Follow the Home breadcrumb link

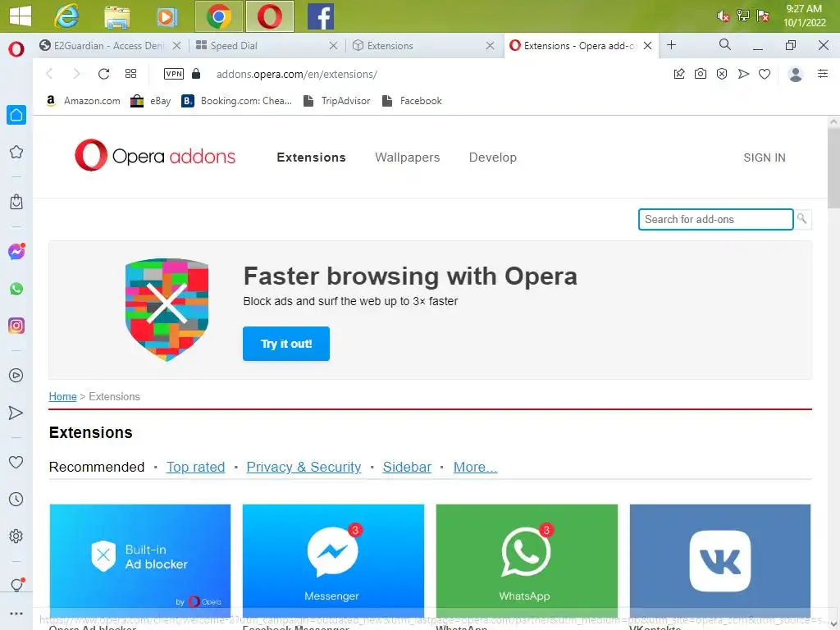click(62, 396)
